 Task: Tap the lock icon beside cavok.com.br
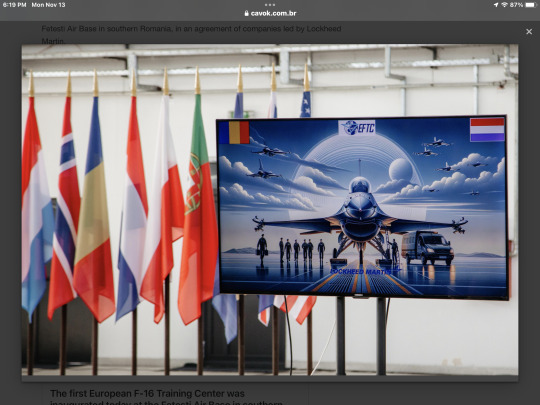(x=246, y=13)
